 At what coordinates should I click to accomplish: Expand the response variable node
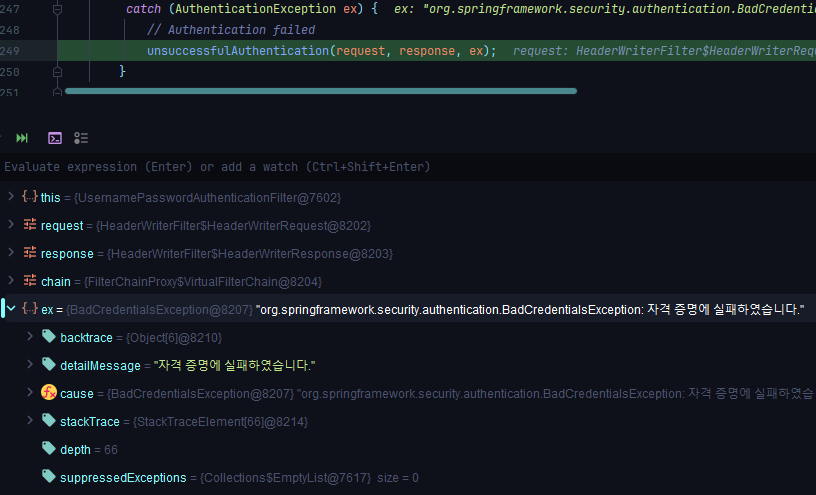10,253
